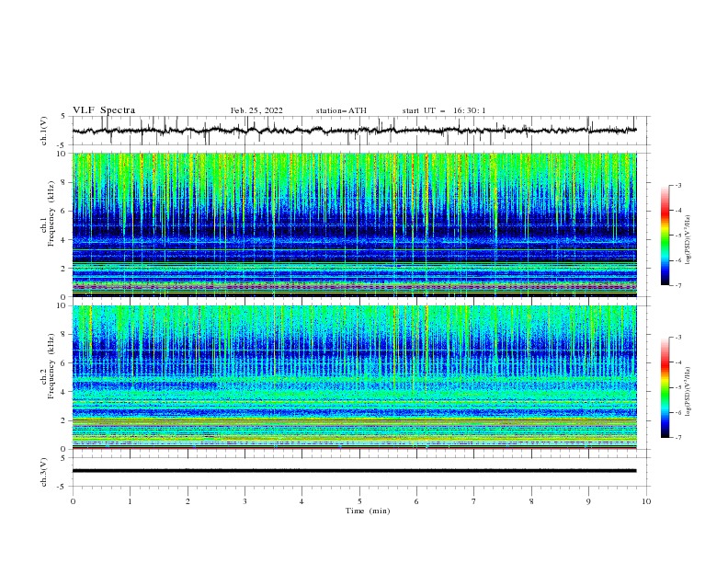The height and width of the screenshot is (563, 728).
Task: Click the lower log(PSD) color bar
Action: click(665, 387)
